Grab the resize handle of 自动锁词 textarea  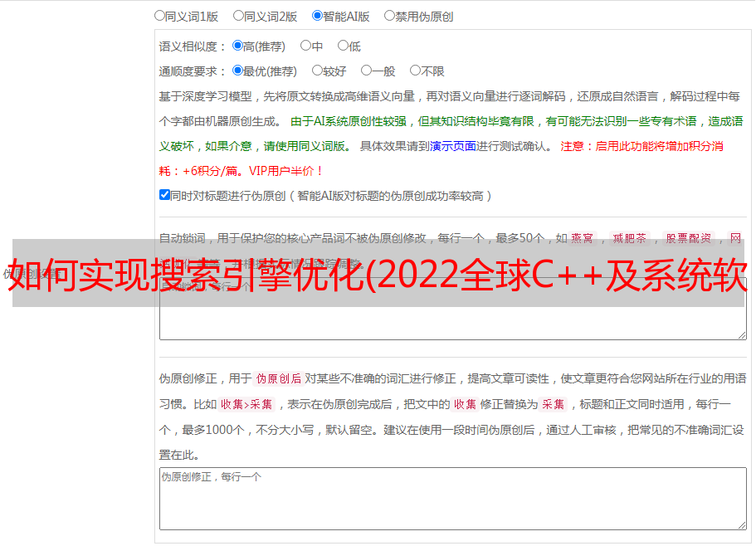pyautogui.click(x=742, y=335)
